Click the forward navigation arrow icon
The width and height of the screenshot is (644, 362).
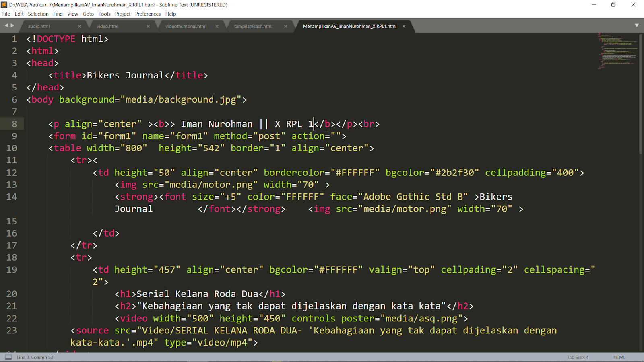click(12, 25)
